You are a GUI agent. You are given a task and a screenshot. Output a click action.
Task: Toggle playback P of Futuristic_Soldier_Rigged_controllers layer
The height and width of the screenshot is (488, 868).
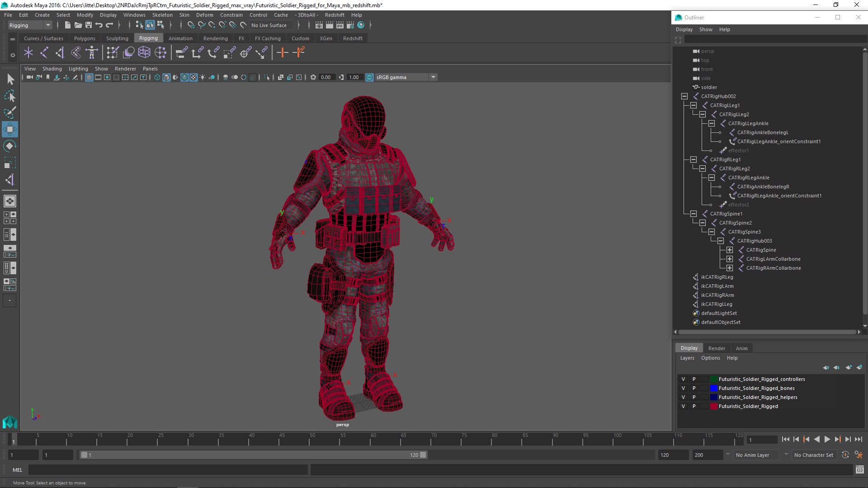pyautogui.click(x=694, y=379)
